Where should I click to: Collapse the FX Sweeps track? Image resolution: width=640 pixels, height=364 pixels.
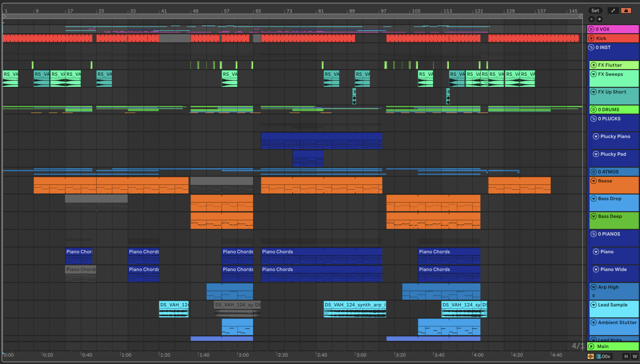tap(593, 74)
